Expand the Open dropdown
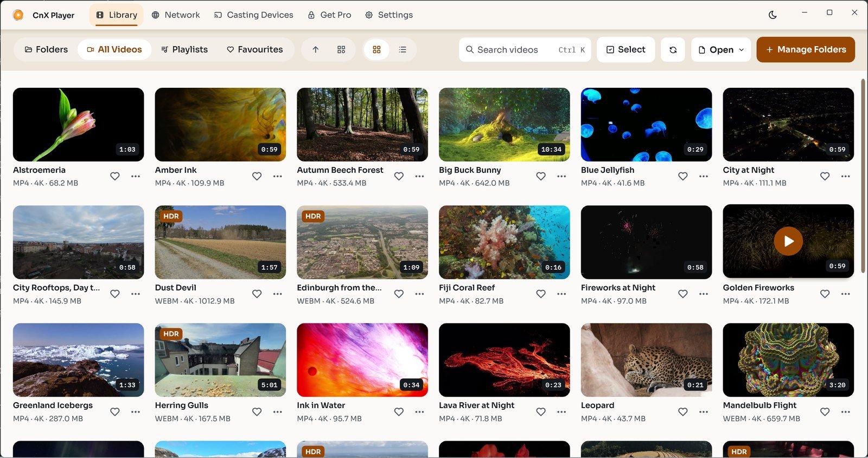The width and height of the screenshot is (868, 458). [721, 49]
